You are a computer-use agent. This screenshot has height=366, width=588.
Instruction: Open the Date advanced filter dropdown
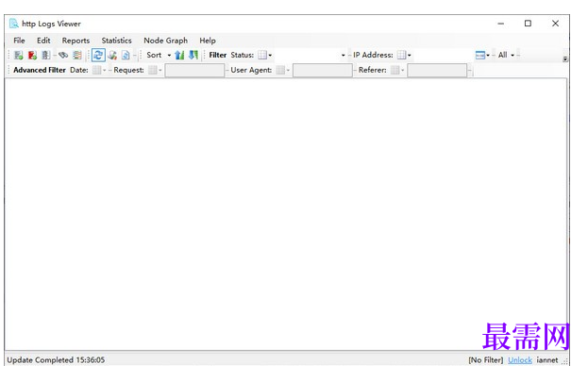pyautogui.click(x=99, y=70)
